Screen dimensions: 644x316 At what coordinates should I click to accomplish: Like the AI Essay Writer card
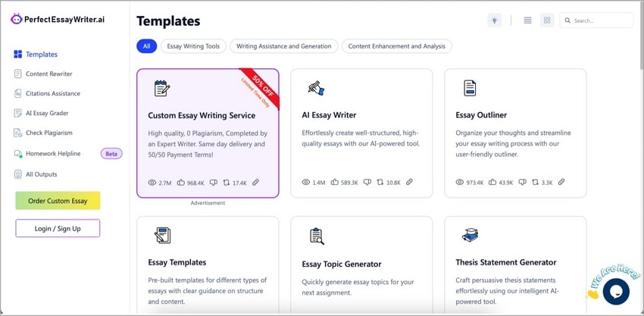point(334,182)
